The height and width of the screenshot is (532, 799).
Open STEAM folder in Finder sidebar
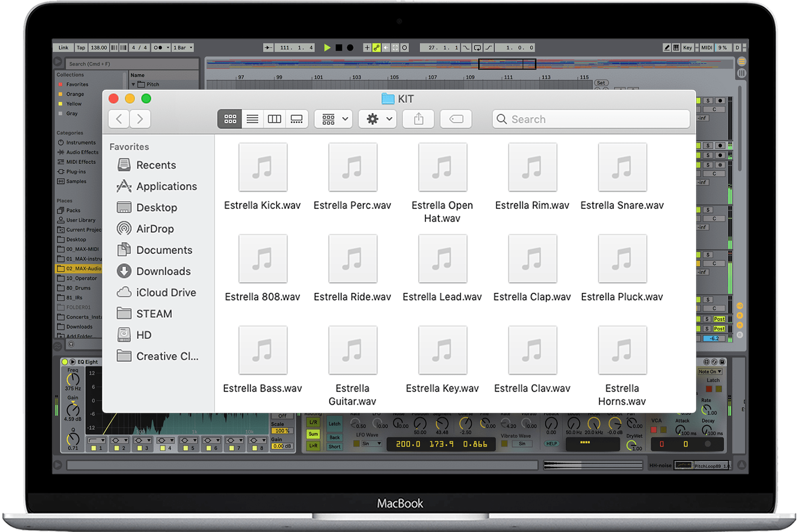[x=145, y=314]
